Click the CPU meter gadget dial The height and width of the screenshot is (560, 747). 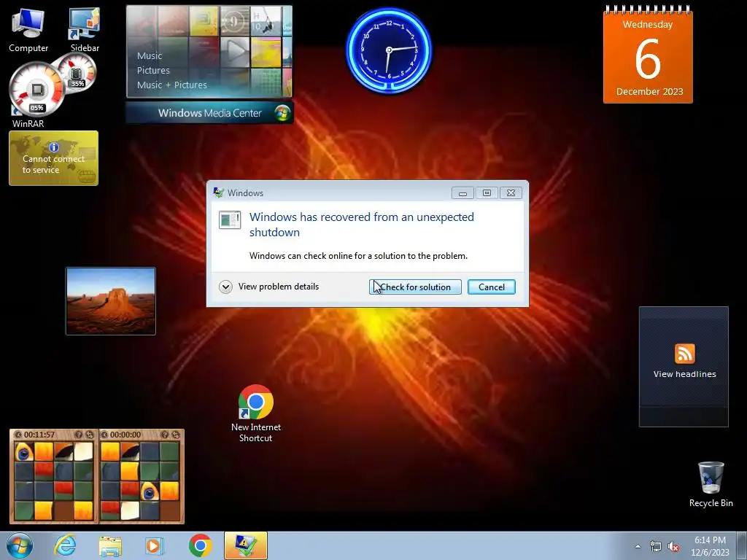(x=36, y=90)
